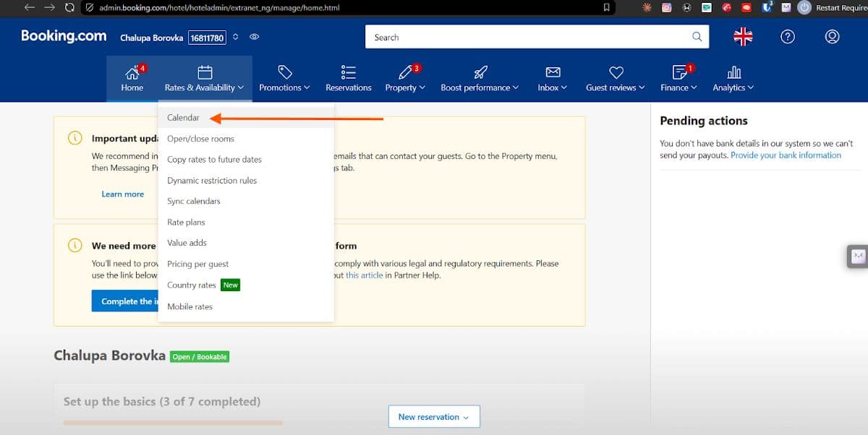The height and width of the screenshot is (435, 868).
Task: Open Mobile rates menu item
Action: point(246,306)
